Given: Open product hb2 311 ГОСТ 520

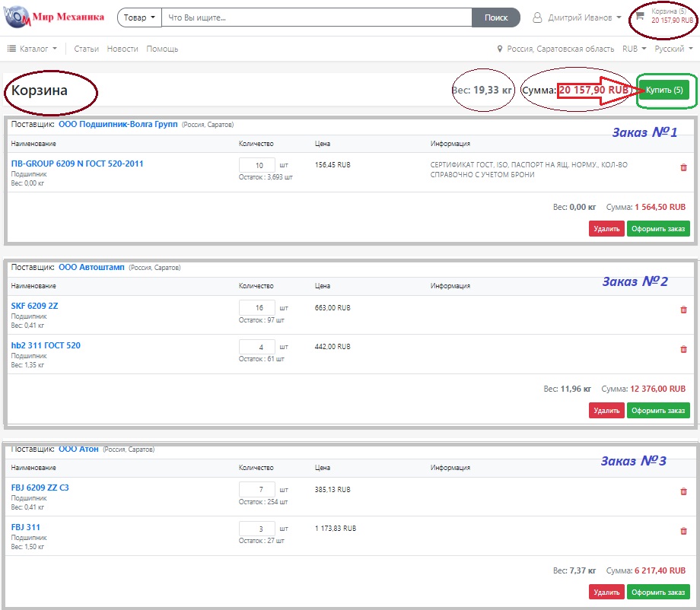Looking at the screenshot, I should 46,345.
